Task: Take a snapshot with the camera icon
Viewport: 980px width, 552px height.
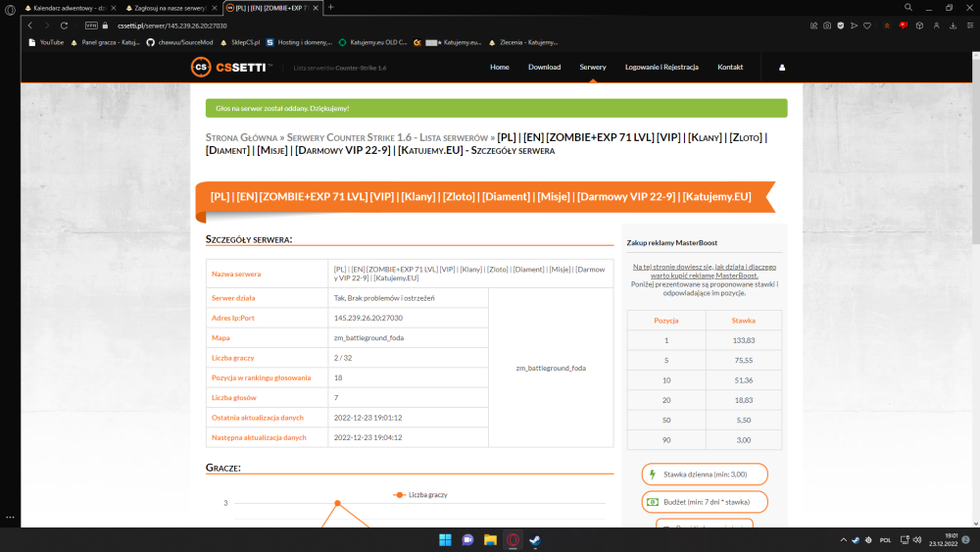Action: [x=827, y=25]
